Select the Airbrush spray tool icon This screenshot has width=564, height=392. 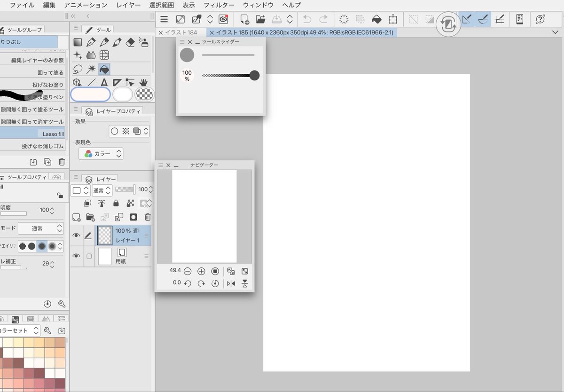click(x=144, y=43)
